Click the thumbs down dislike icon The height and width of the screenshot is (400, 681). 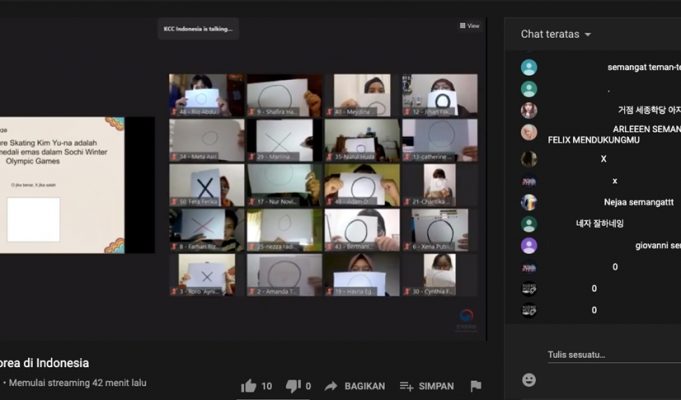click(x=293, y=386)
